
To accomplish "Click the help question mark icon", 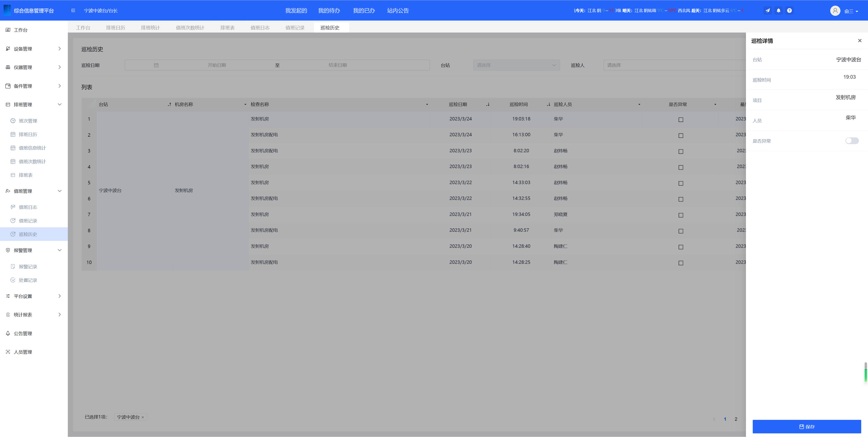I will (789, 10).
